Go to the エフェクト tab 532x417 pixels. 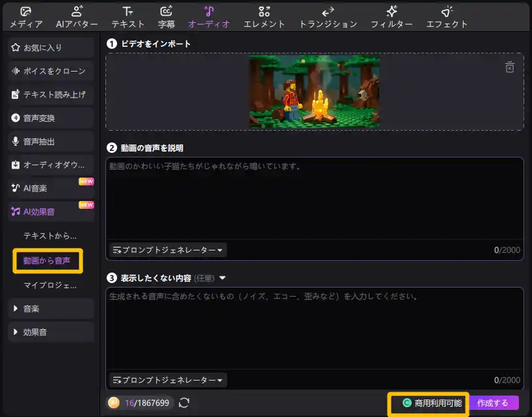447,18
